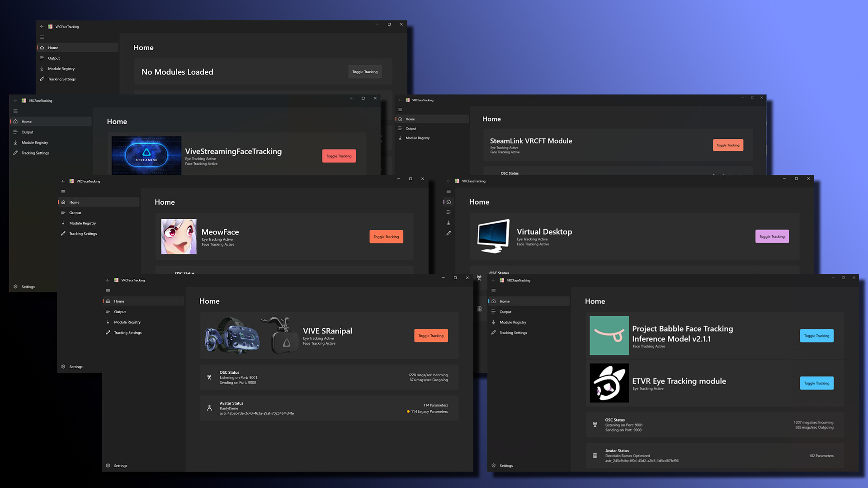
Task: Click the MeowFace anime avatar thumbnail
Action: click(179, 236)
